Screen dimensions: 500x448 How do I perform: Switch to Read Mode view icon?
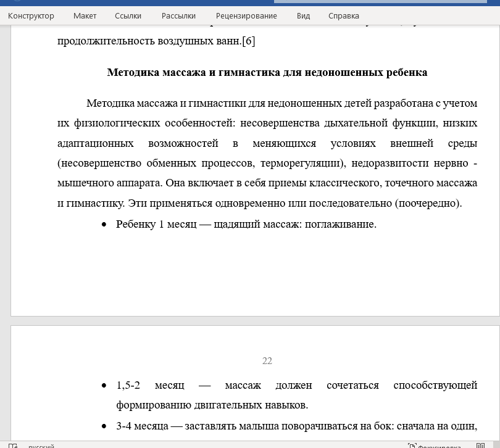tap(481, 445)
